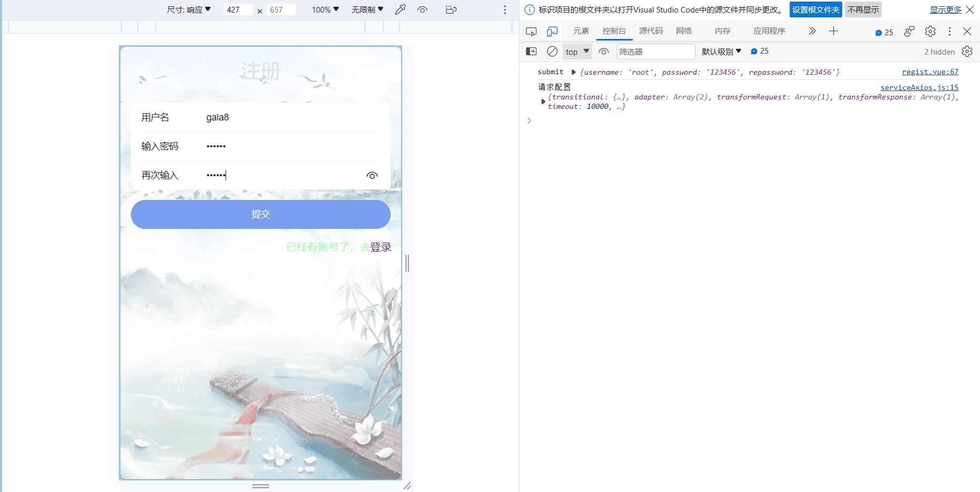
Task: Switch to the 元素 tab
Action: (581, 32)
